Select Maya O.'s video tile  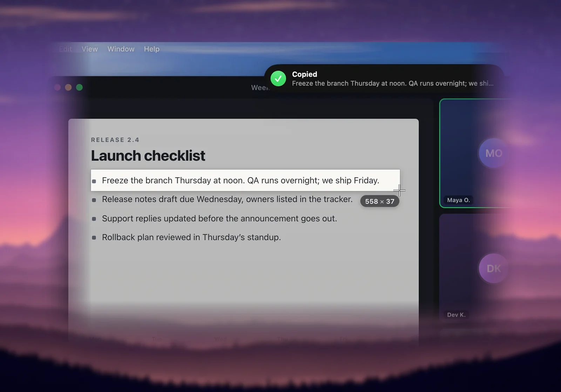pos(475,153)
